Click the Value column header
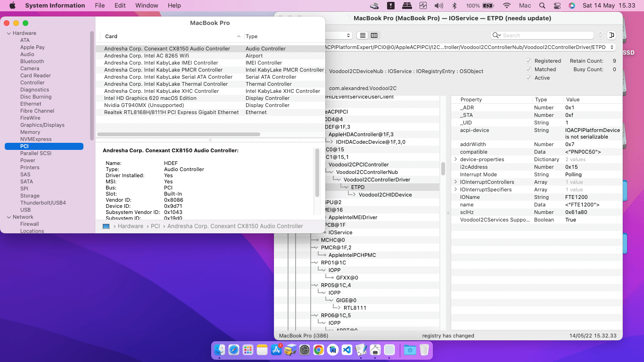The width and height of the screenshot is (644, 362). click(573, 99)
